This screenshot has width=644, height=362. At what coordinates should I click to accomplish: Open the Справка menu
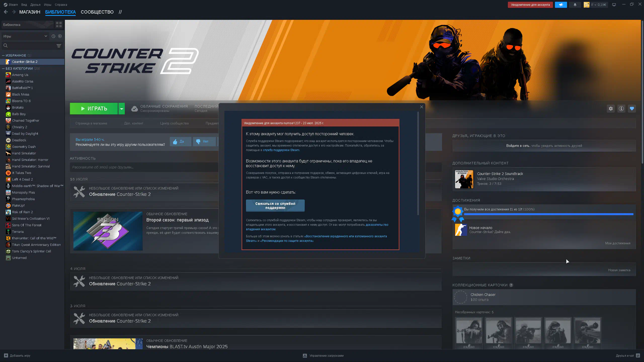pos(61,5)
